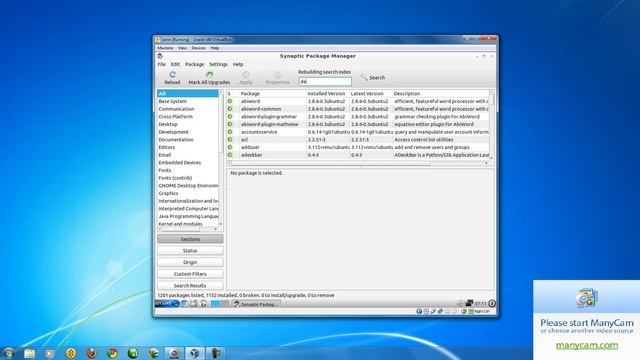Viewport: 640px width, 360px height.
Task: Click the Synaptic window icon in the title bar
Action: 160,56
